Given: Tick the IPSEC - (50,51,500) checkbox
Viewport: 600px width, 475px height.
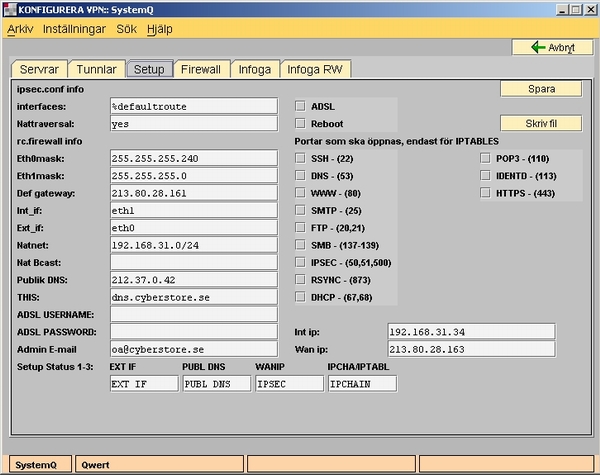Looking at the screenshot, I should (301, 262).
